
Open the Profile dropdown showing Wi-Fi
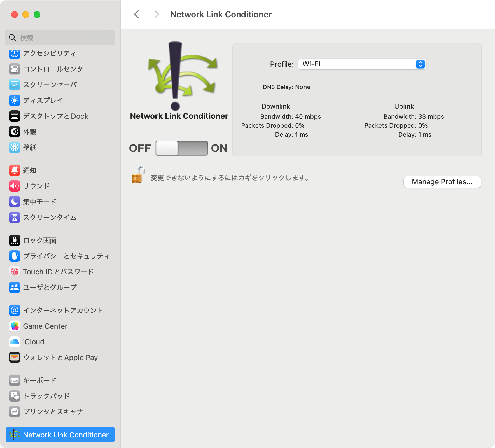pos(362,64)
